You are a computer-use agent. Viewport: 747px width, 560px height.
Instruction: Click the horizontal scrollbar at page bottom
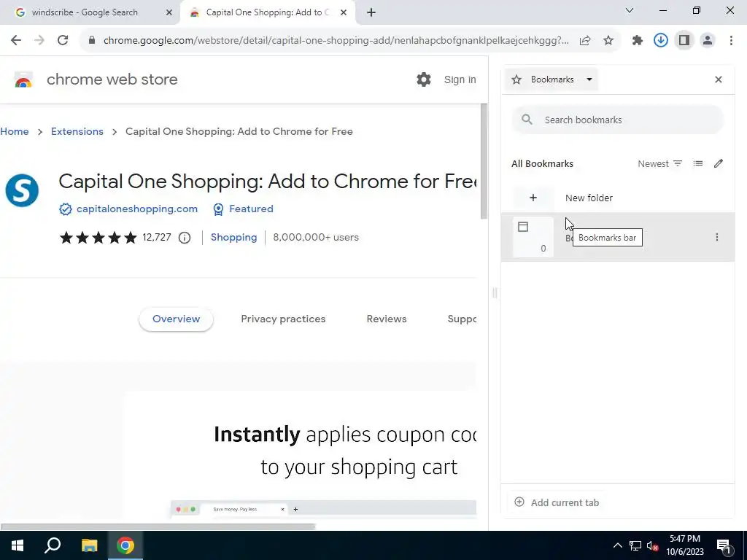(x=158, y=526)
